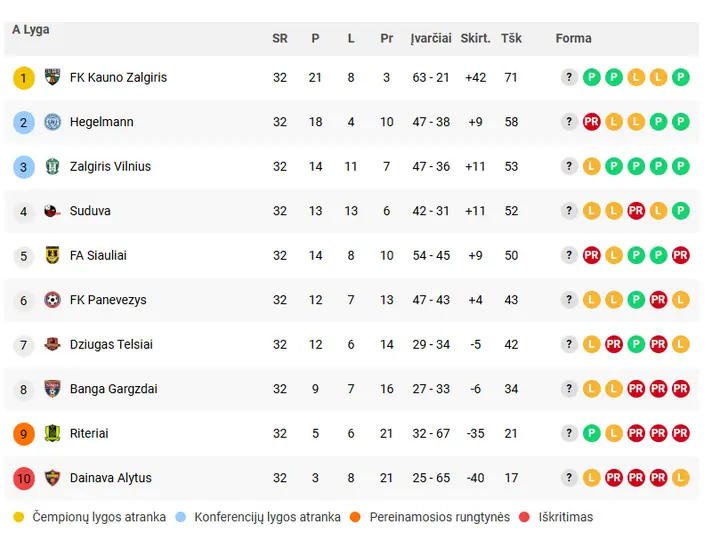This screenshot has height=539, width=720.
Task: Click the FK Kauno Zalgiris club crest
Action: [x=52, y=77]
